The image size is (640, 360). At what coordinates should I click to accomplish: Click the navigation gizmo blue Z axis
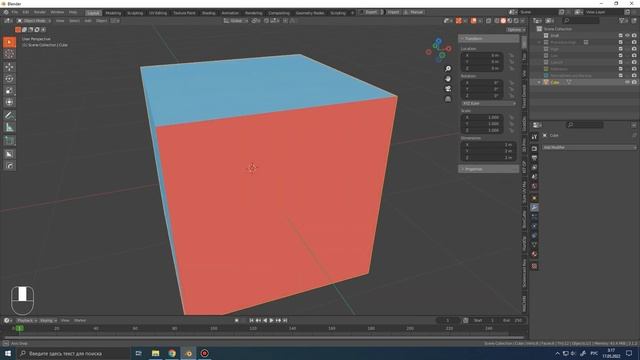click(438, 41)
